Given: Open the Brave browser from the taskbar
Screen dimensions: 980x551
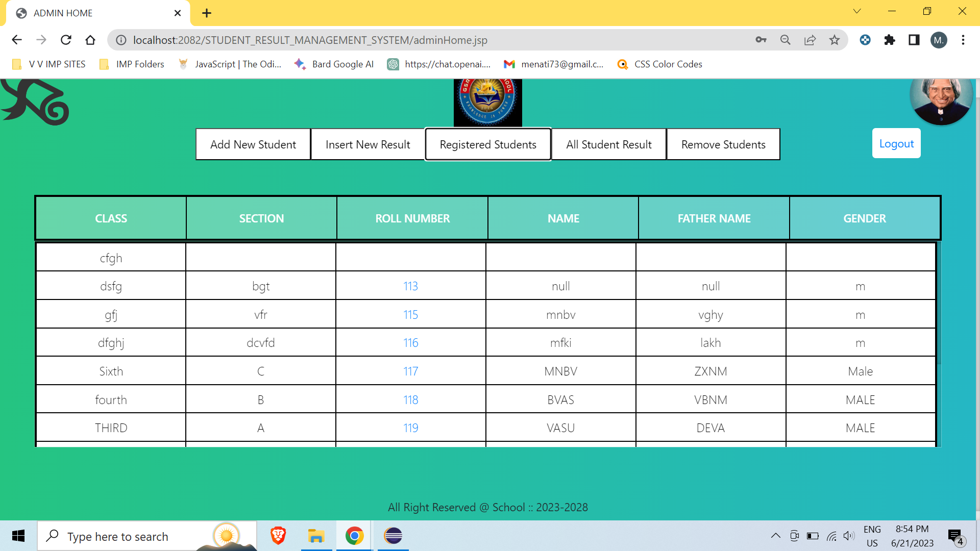Looking at the screenshot, I should point(278,536).
